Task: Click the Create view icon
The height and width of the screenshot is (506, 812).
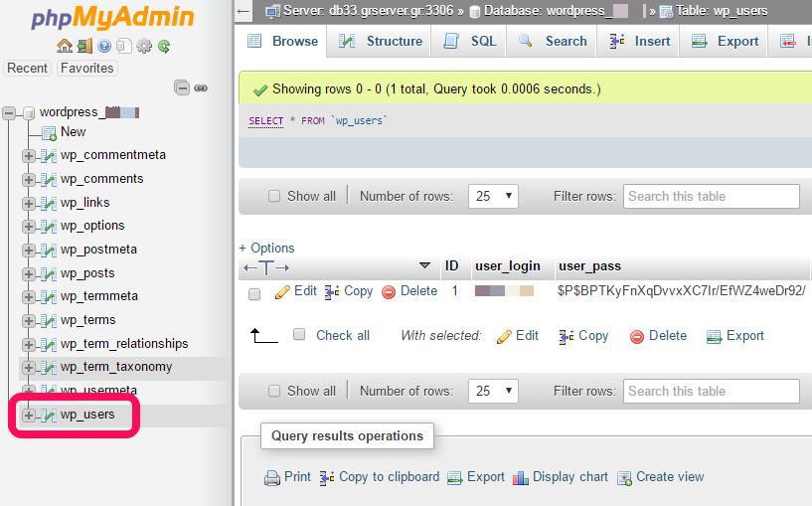Action: click(625, 478)
